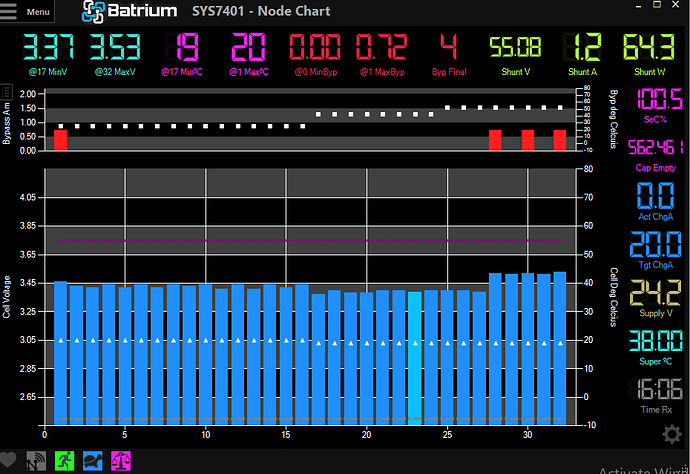
Task: Click the green running man icon
Action: 65,460
